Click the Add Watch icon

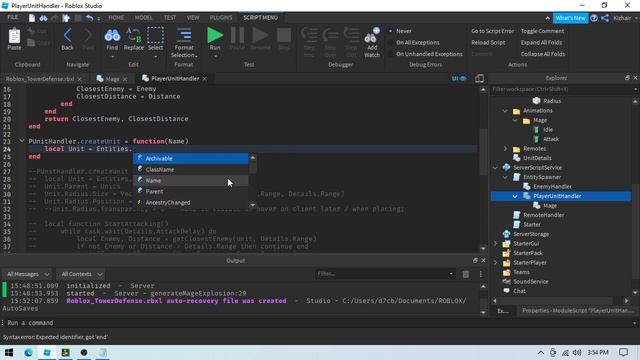[x=372, y=36]
